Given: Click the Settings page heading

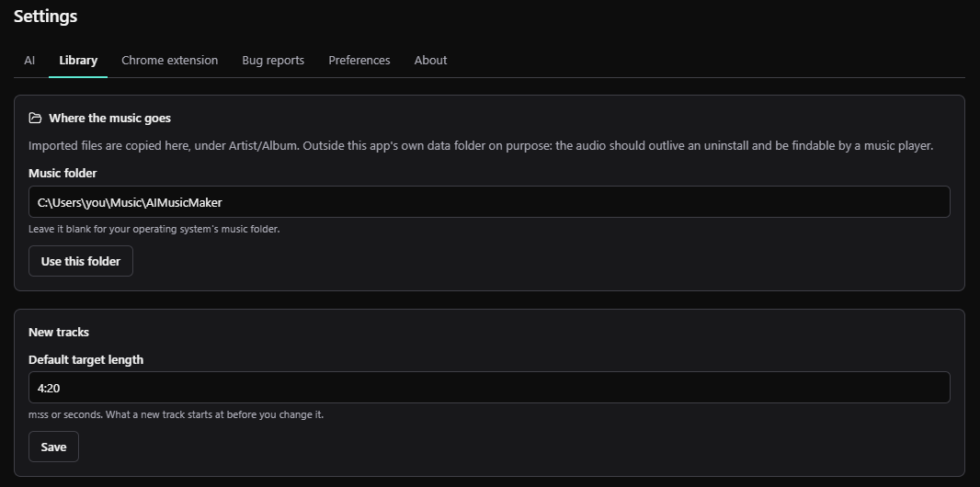Looking at the screenshot, I should pyautogui.click(x=46, y=17).
